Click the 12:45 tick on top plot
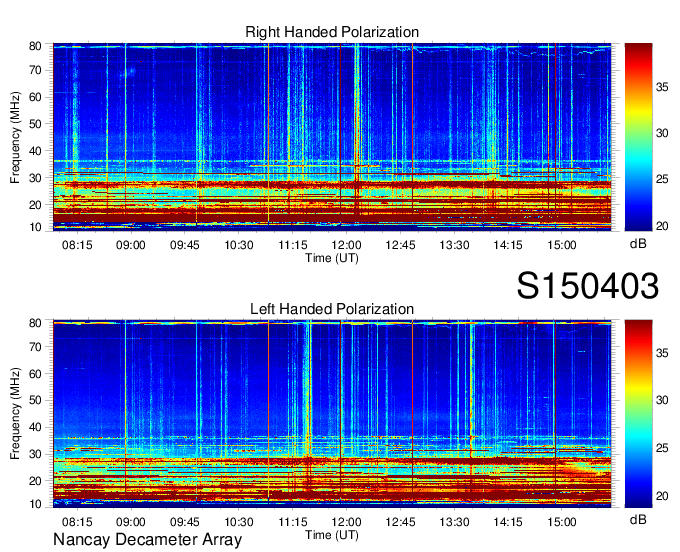680x552 pixels. pyautogui.click(x=400, y=245)
